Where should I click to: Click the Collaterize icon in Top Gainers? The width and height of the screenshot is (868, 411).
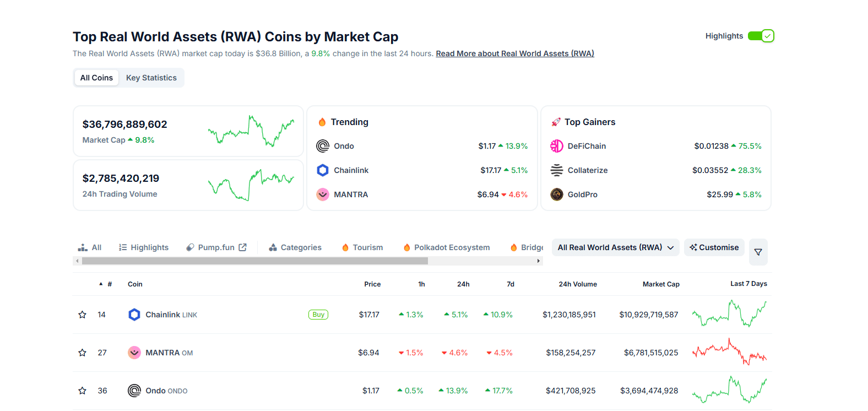tap(557, 170)
